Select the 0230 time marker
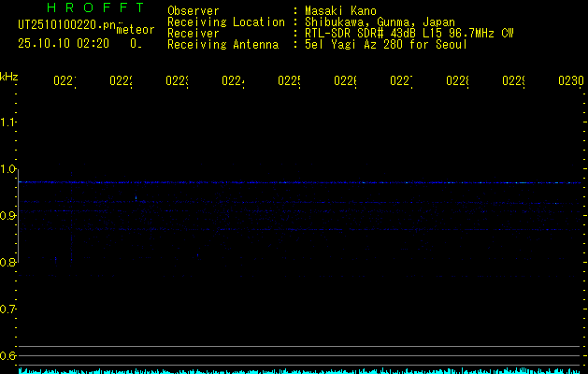 [x=570, y=81]
